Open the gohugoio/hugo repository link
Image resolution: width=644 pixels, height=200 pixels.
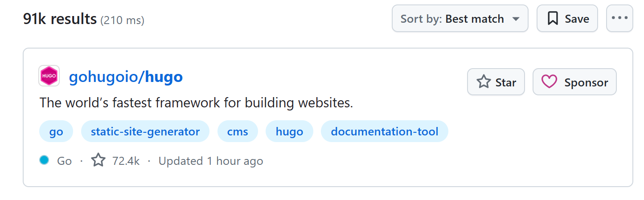(x=126, y=77)
